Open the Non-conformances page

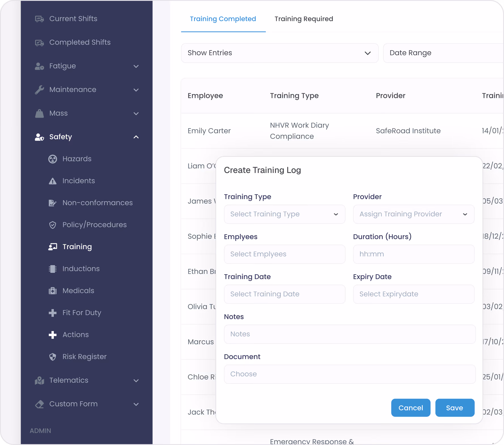pyautogui.click(x=98, y=203)
